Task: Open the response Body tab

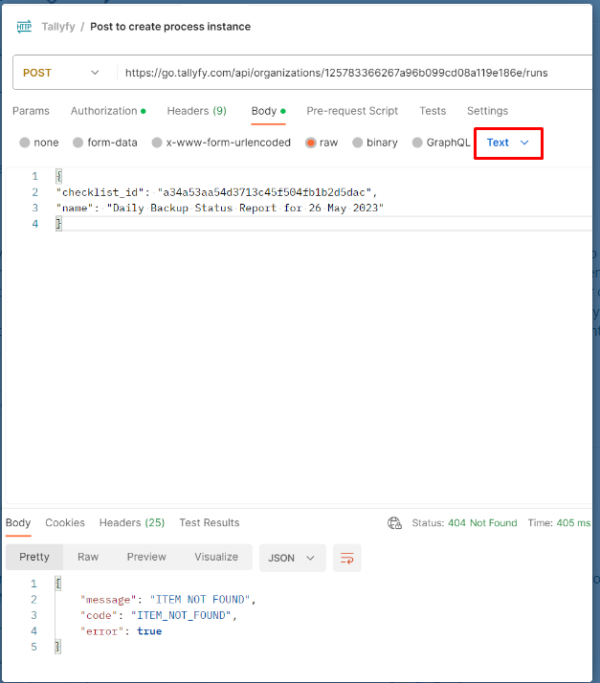Action: click(x=18, y=523)
